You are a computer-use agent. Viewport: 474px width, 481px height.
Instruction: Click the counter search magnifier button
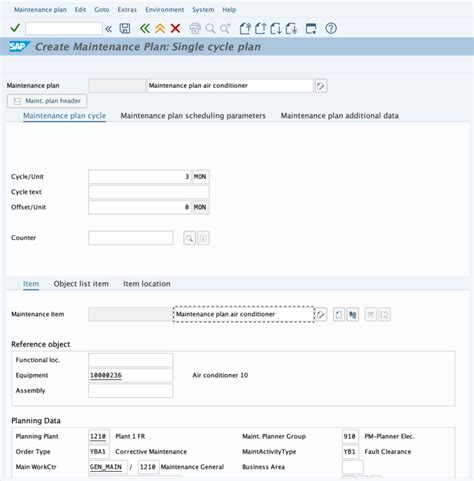(x=189, y=238)
